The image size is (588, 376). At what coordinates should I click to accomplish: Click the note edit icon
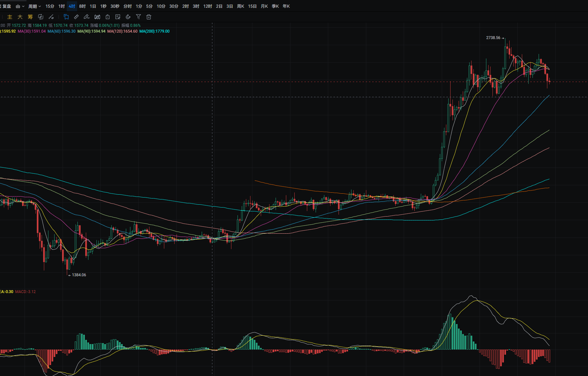point(118,17)
